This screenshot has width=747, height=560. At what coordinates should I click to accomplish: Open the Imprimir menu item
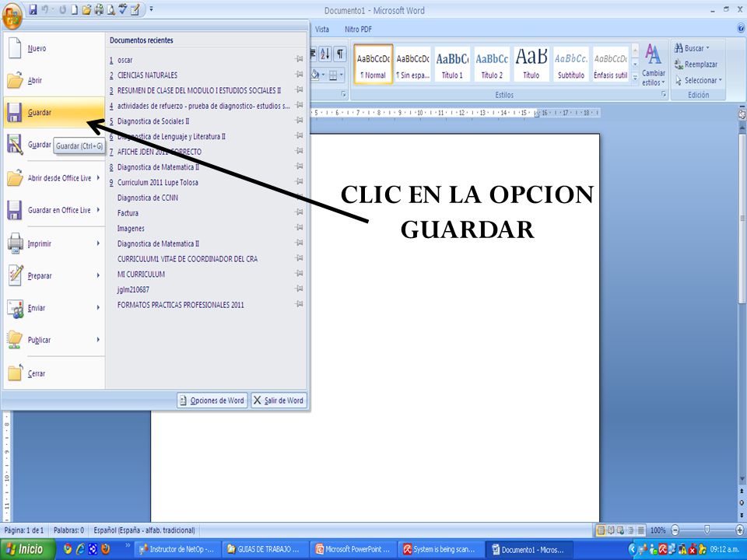click(54, 243)
